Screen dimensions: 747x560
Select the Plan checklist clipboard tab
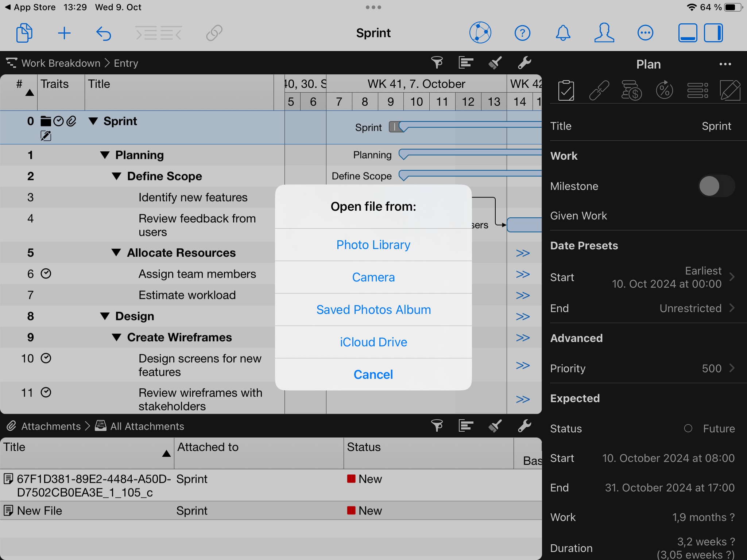click(x=566, y=90)
